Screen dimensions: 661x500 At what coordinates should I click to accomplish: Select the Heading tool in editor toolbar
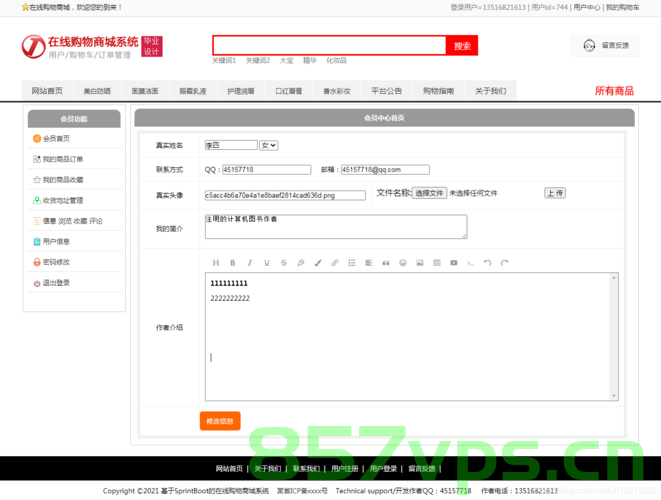tap(215, 263)
